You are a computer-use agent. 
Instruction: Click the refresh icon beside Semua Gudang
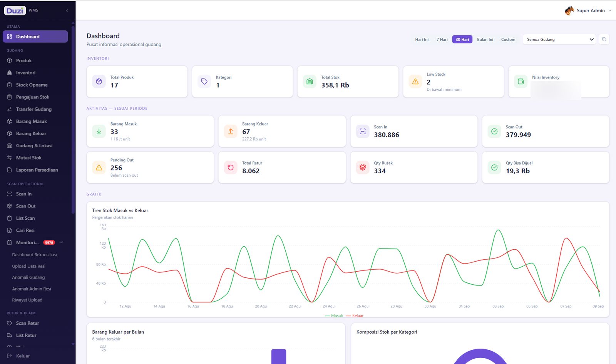(x=604, y=39)
